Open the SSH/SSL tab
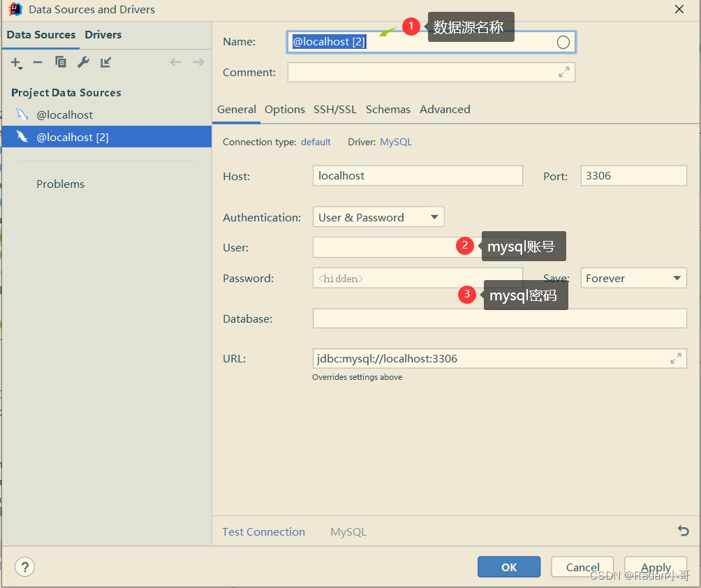This screenshot has height=588, width=701. point(335,110)
